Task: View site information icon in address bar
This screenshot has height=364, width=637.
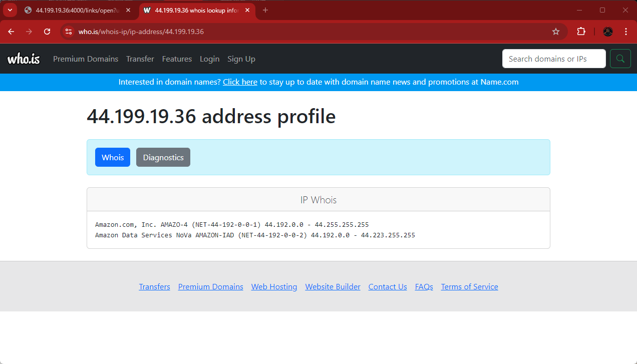Action: coord(69,32)
